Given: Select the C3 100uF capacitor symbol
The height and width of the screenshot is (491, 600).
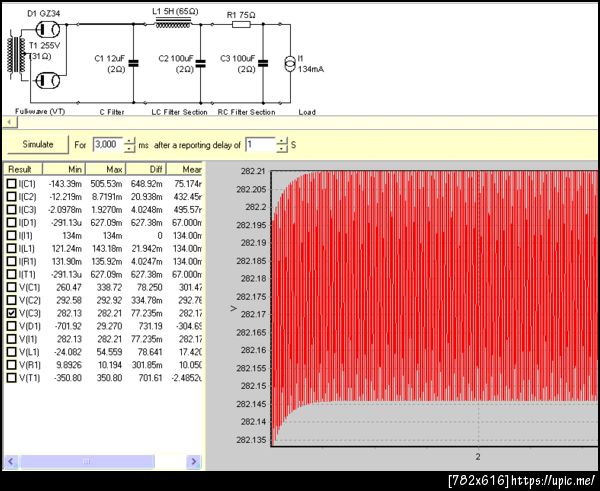Looking at the screenshot, I should [x=263, y=64].
